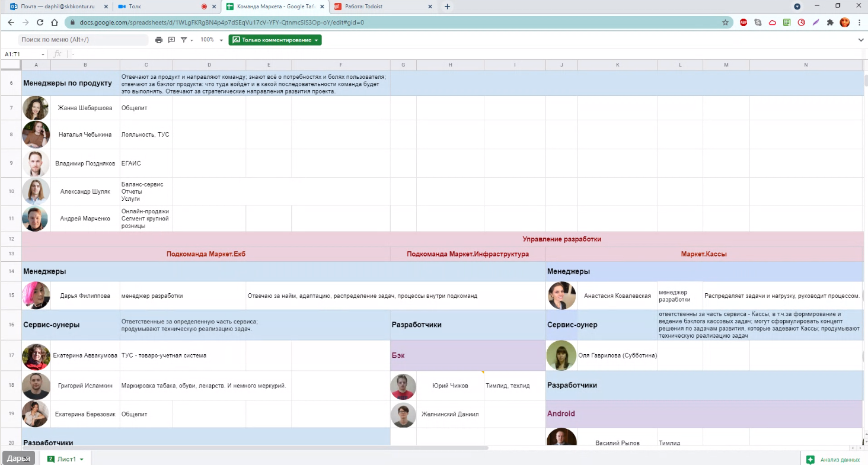Close the Толк tab
868x465 pixels.
pyautogui.click(x=214, y=7)
